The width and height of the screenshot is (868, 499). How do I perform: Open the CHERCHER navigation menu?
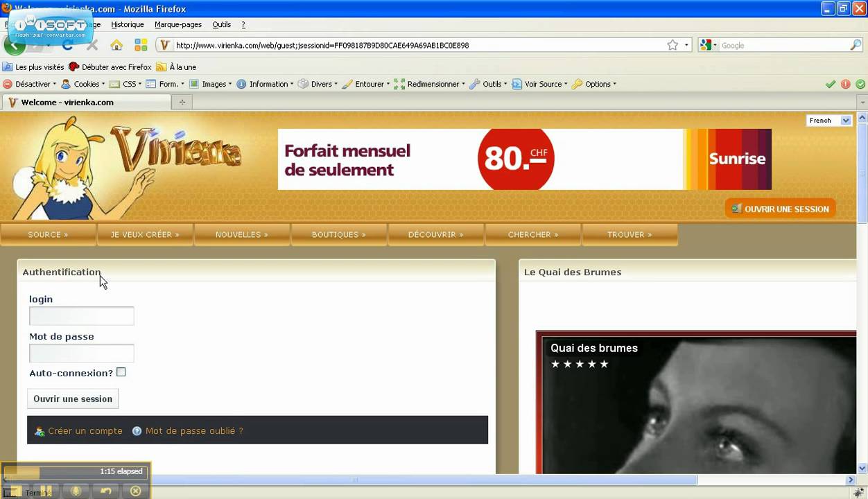533,234
